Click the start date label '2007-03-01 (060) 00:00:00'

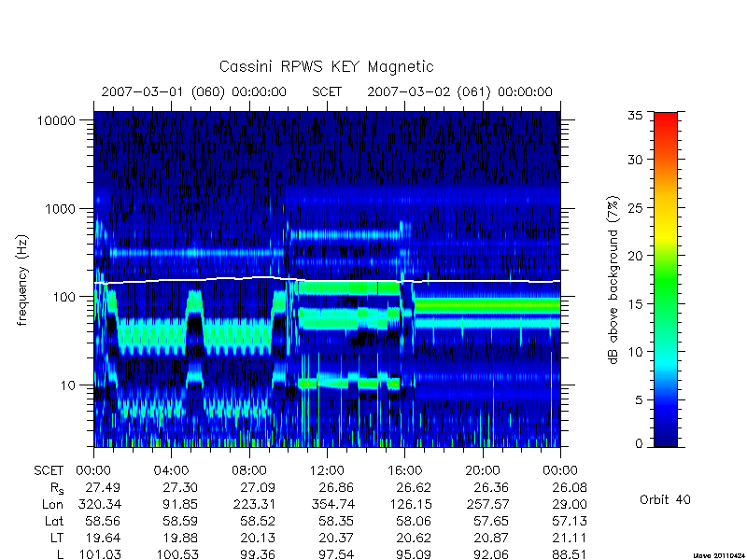(x=194, y=91)
